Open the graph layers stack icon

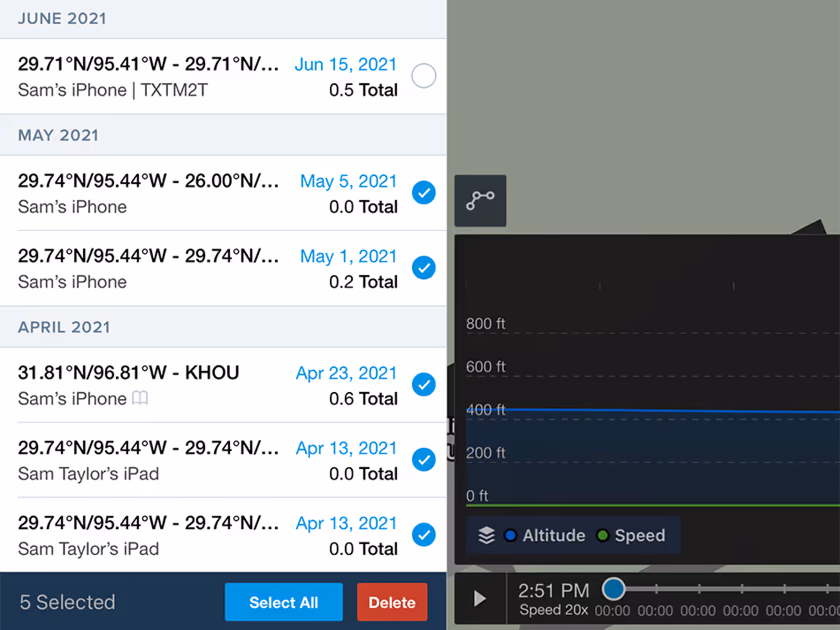point(486,535)
